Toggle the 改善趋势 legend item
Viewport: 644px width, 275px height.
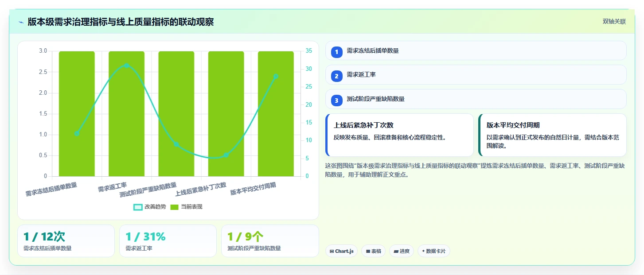click(x=150, y=207)
